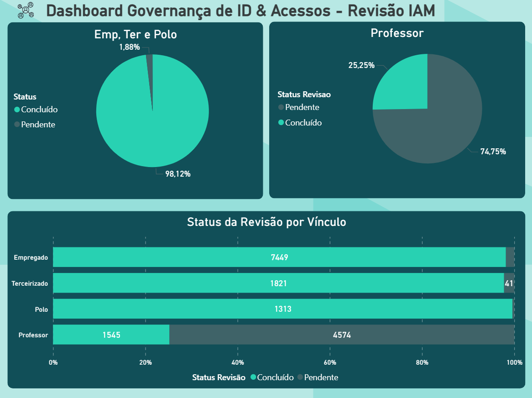
Task: Select the Polo Concluído bar showing 1313
Action: click(x=282, y=309)
